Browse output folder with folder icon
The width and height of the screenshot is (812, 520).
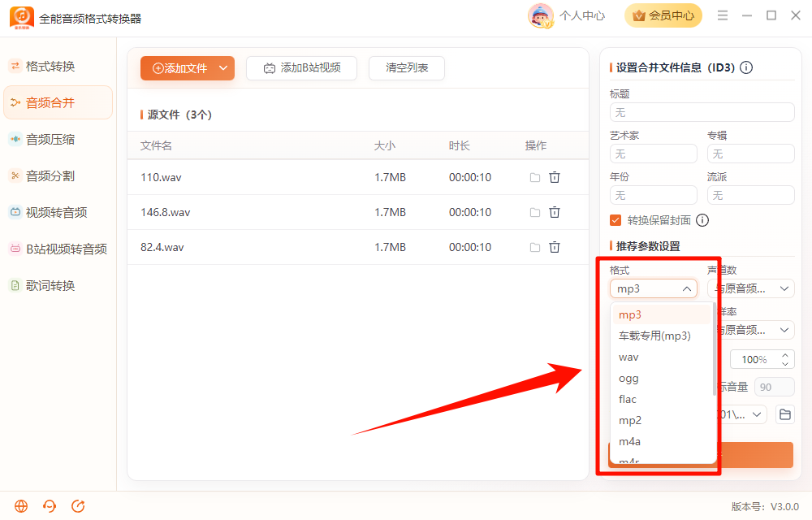pos(785,414)
